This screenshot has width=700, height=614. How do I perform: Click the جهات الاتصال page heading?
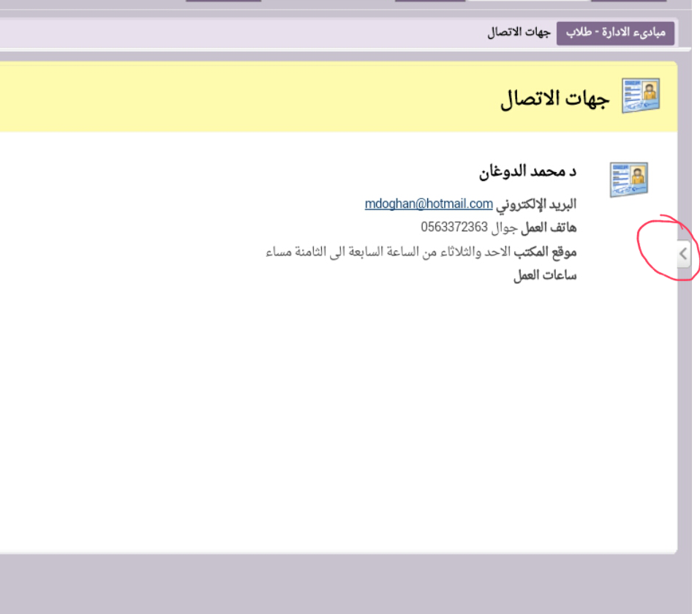coord(554,99)
